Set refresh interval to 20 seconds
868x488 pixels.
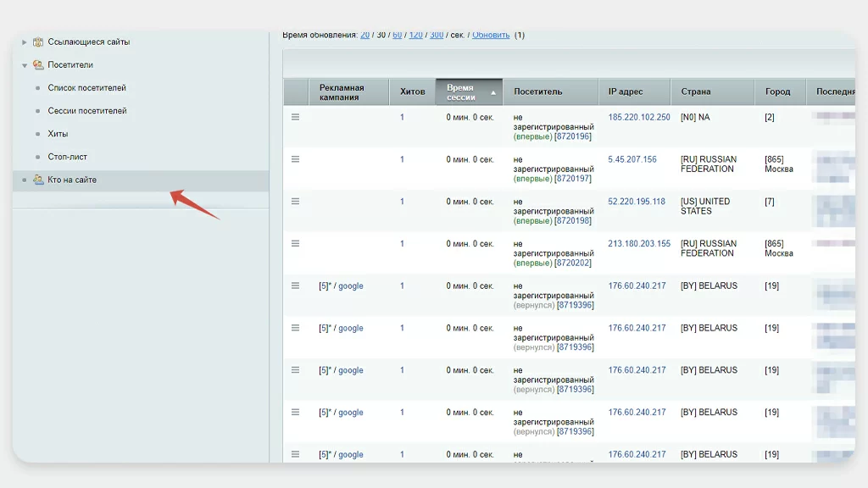point(364,35)
